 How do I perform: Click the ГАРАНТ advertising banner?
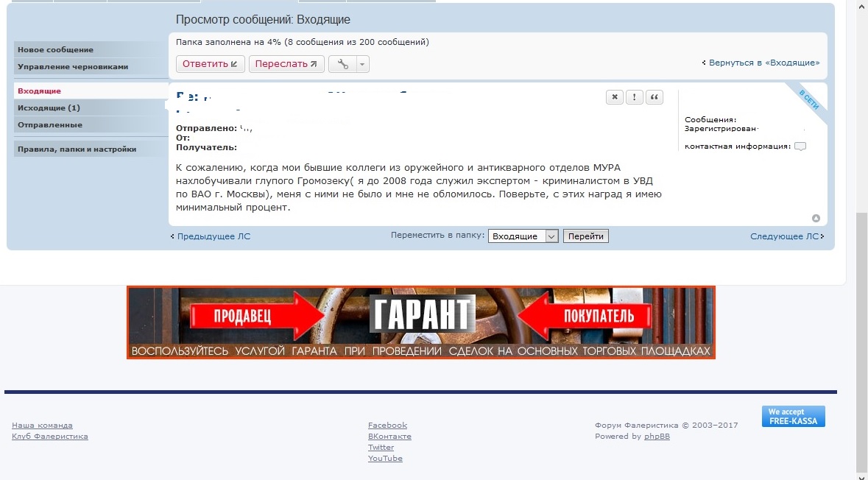click(x=420, y=322)
